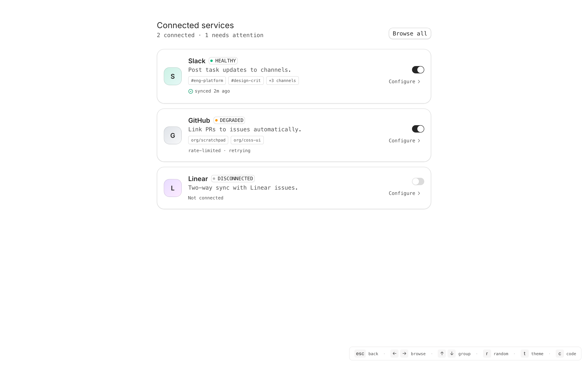588x367 pixels.
Task: Enable the Linear integration toggle
Action: tap(418, 181)
